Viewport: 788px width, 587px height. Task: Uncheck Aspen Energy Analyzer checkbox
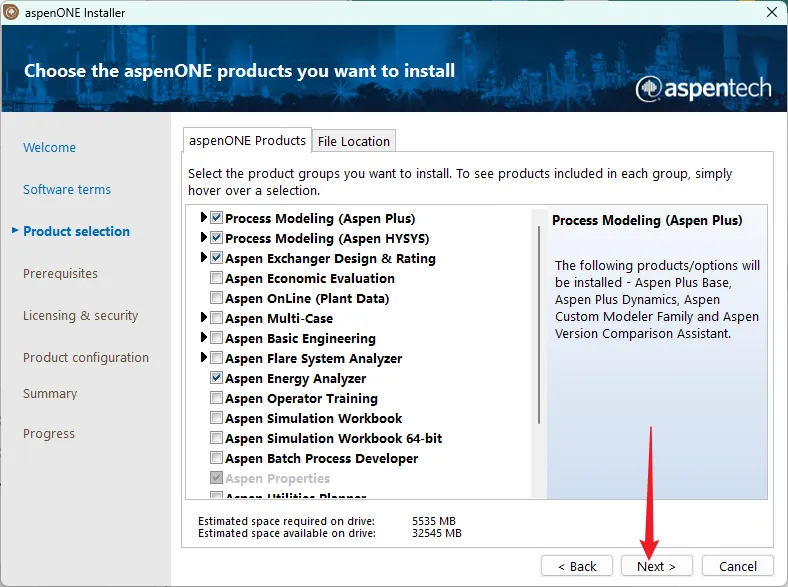tap(216, 378)
